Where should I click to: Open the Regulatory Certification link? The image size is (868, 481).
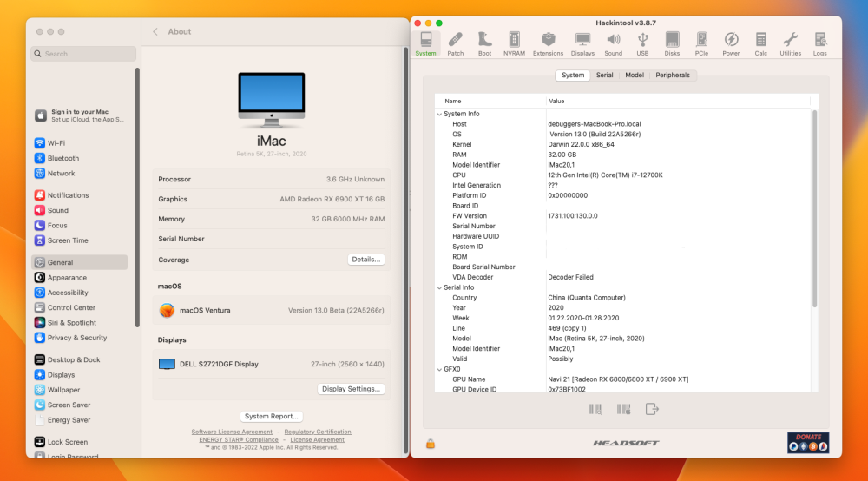click(318, 432)
